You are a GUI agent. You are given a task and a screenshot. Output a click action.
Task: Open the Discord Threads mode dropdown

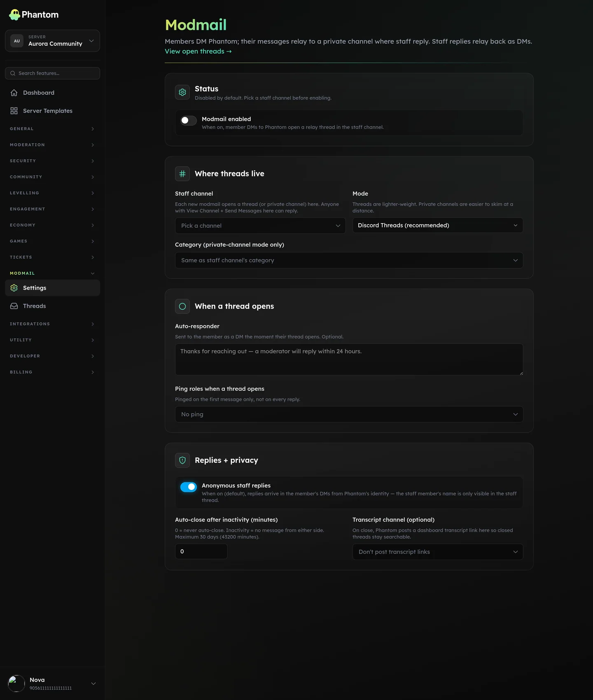pyautogui.click(x=438, y=225)
